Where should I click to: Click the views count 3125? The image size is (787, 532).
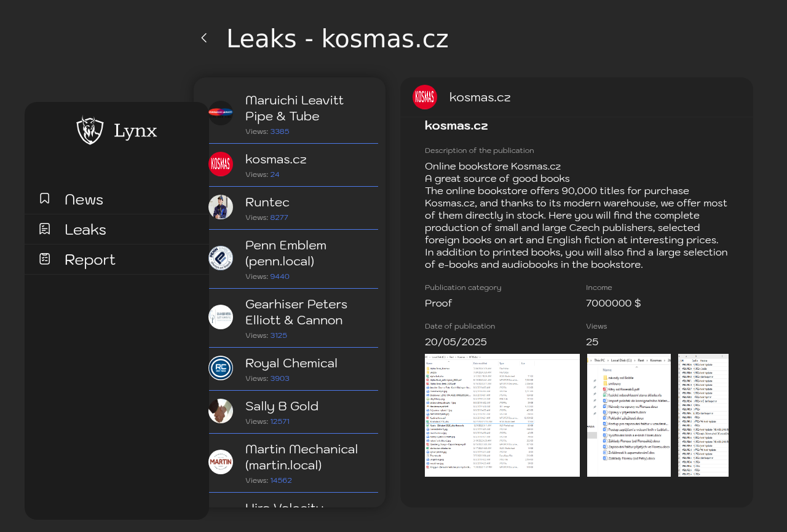coord(279,335)
